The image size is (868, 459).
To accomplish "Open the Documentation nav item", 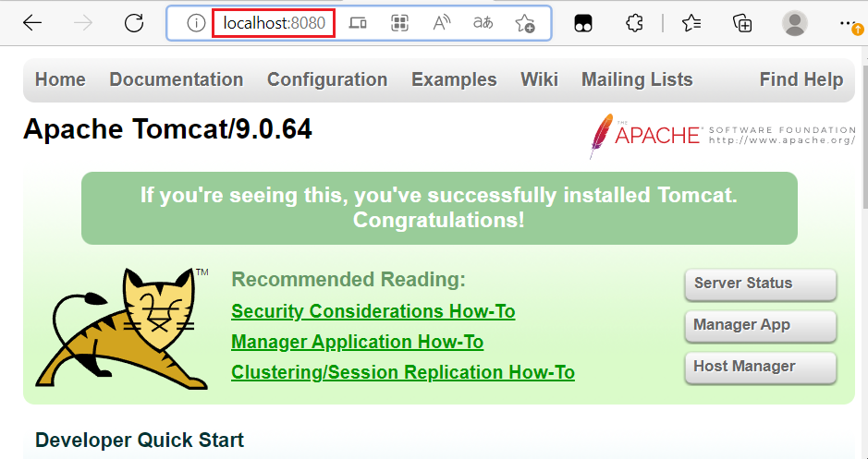I will (177, 79).
